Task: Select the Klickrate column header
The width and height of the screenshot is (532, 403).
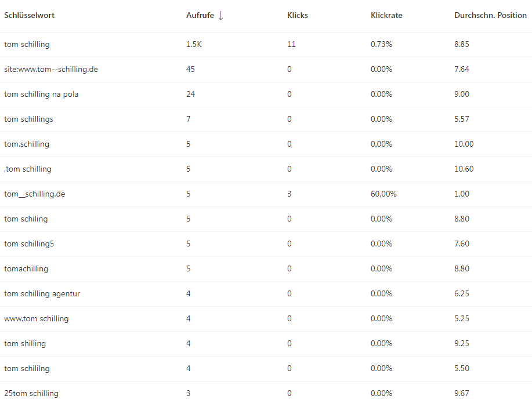Action: [x=386, y=16]
